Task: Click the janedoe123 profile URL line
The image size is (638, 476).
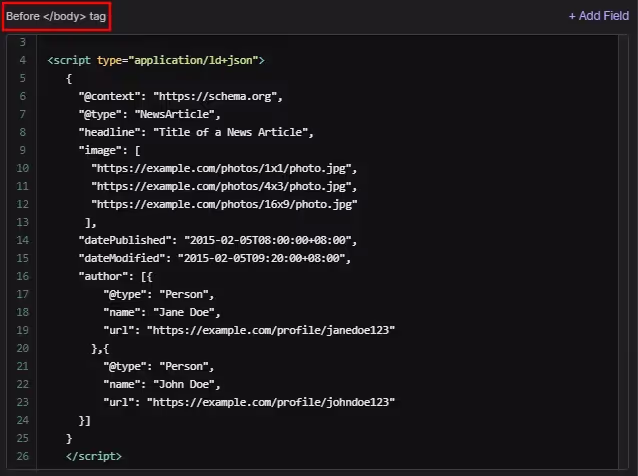Action: point(249,330)
